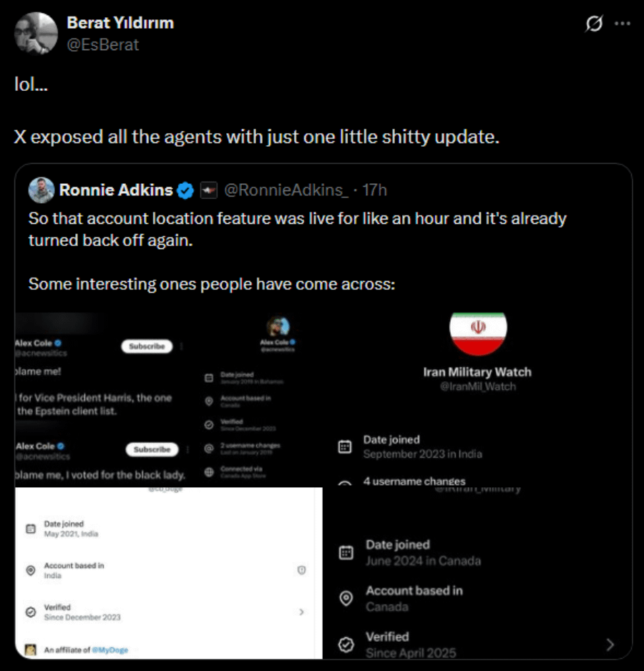
Task: Open the three-dot more options menu
Action: pos(622,24)
